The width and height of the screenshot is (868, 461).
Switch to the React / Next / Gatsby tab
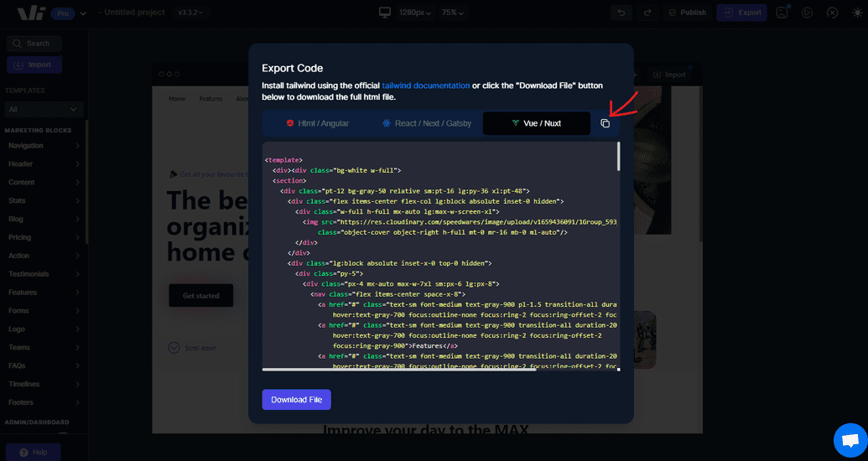(x=427, y=123)
